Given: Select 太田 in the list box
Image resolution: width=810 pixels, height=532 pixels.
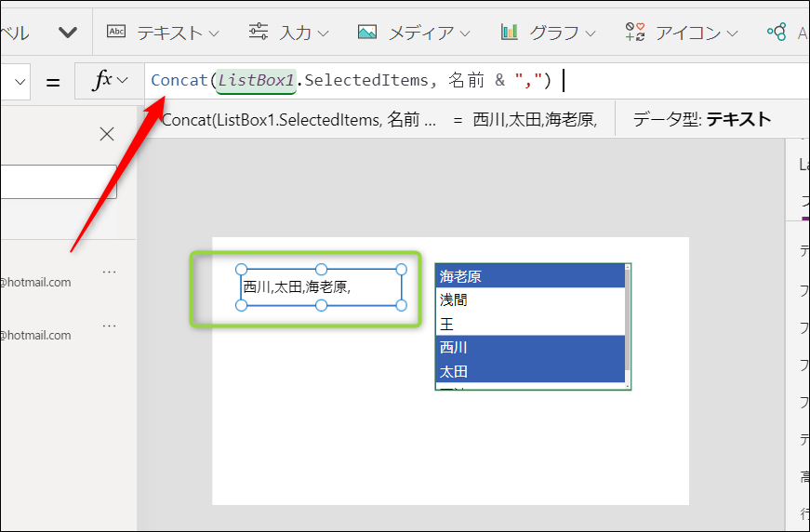Looking at the screenshot, I should click(530, 371).
